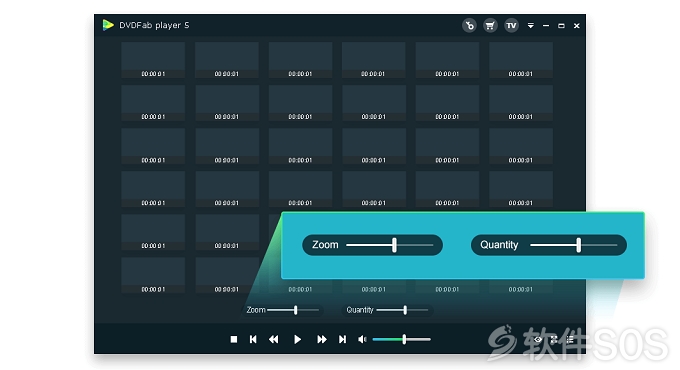Toggle the eye preview icon
Image resolution: width=680 pixels, height=370 pixels.
538,339
